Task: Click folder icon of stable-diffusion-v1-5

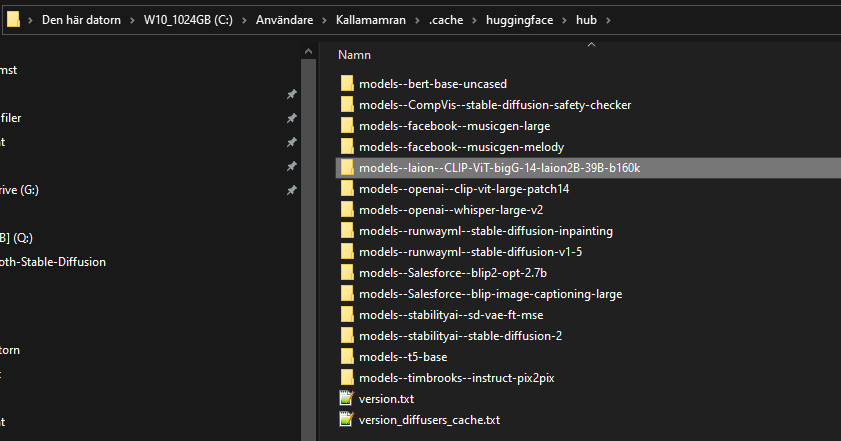Action: 347,252
